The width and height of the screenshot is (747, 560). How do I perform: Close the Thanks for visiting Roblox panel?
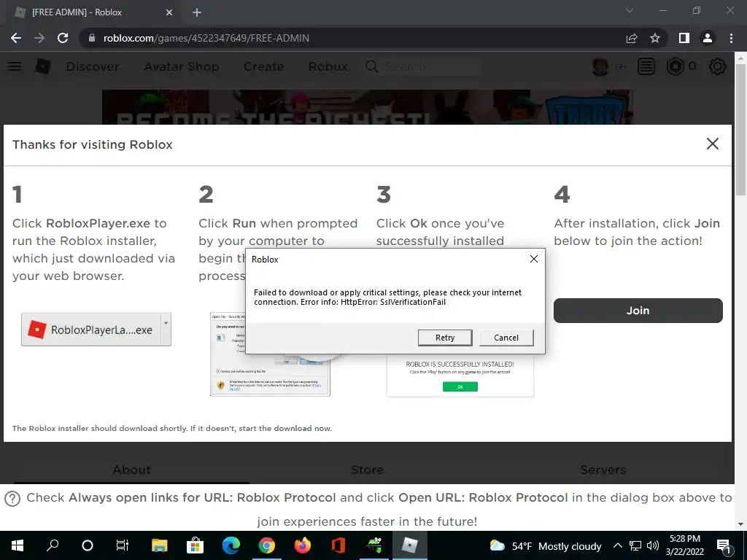(x=712, y=144)
